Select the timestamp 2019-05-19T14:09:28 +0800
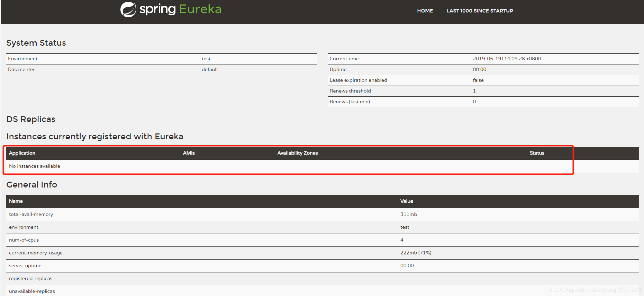Viewport: 644px width, 296px height. coord(507,59)
